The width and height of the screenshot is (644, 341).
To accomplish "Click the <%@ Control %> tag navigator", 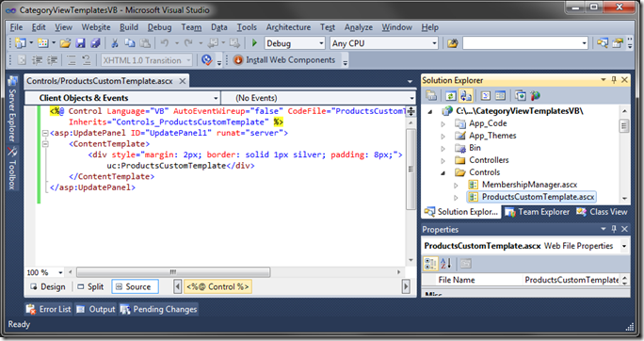I will 217,286.
